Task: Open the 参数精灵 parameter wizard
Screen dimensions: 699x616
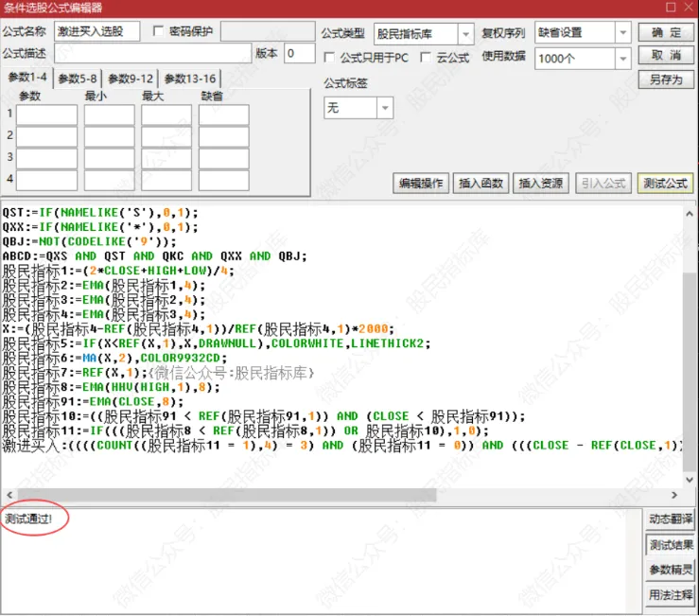Action: 670,570
